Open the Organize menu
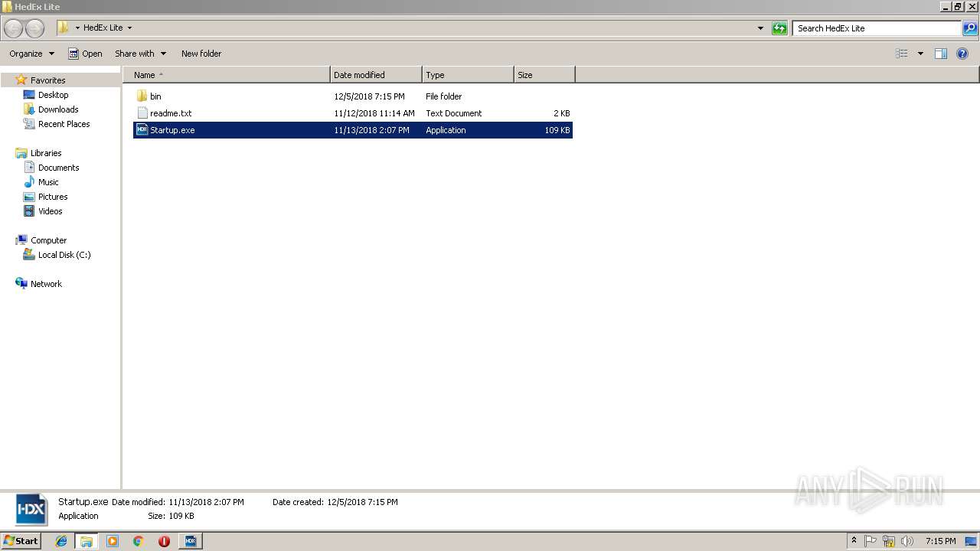This screenshot has width=980, height=551. point(31,54)
